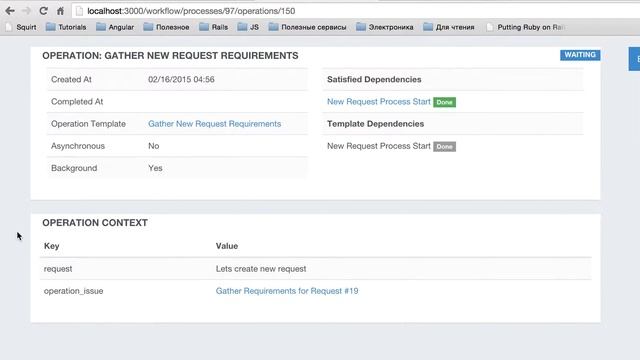Open the Angular bookmarks folder
The image size is (640, 360).
(115, 27)
